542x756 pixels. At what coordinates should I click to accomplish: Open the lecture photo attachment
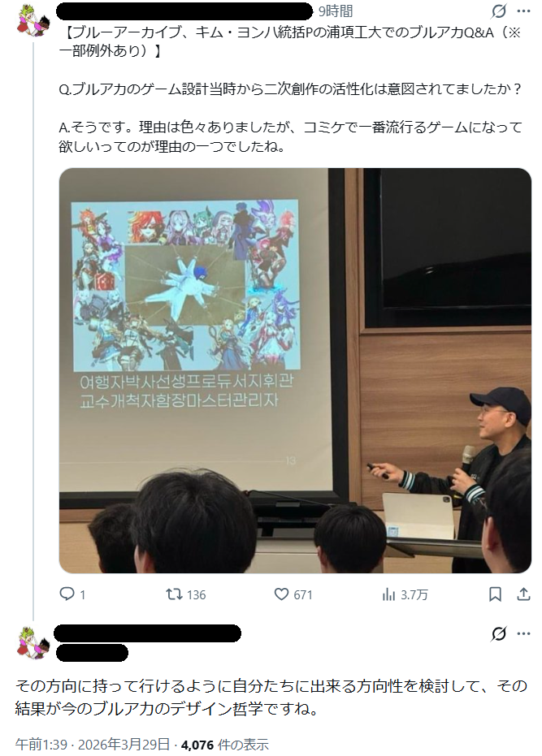pyautogui.click(x=295, y=370)
